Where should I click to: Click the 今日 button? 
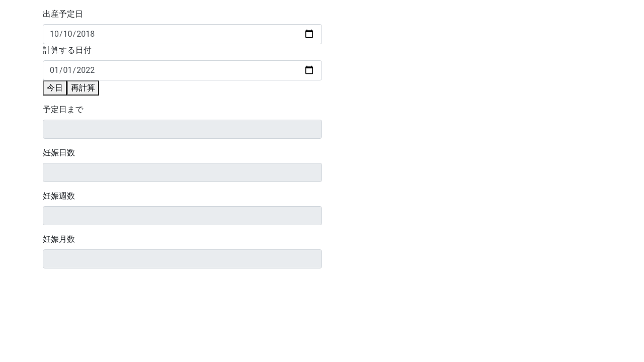pyautogui.click(x=55, y=88)
